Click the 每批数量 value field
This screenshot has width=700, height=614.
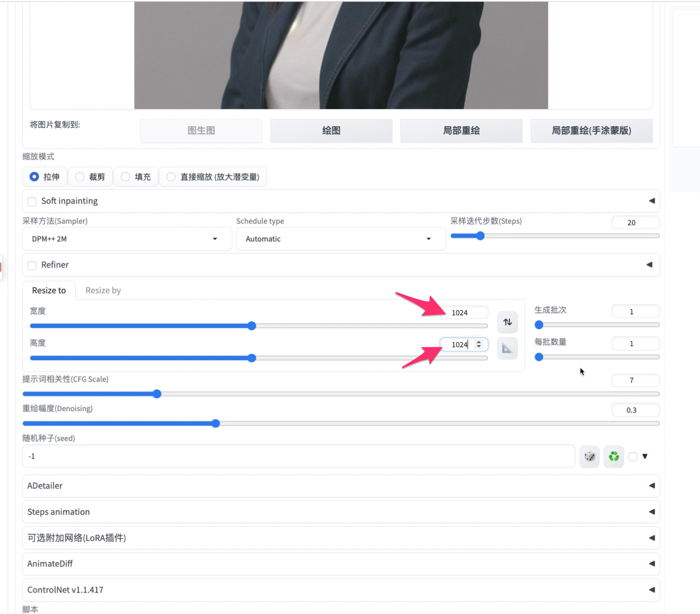[636, 344]
